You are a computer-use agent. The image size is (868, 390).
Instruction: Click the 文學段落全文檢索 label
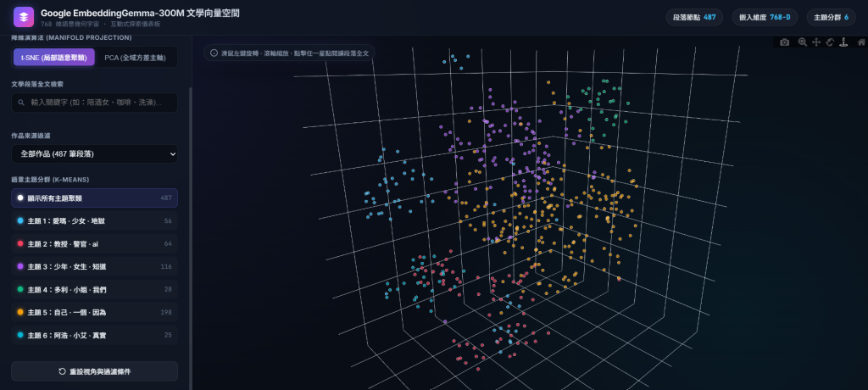(x=37, y=84)
